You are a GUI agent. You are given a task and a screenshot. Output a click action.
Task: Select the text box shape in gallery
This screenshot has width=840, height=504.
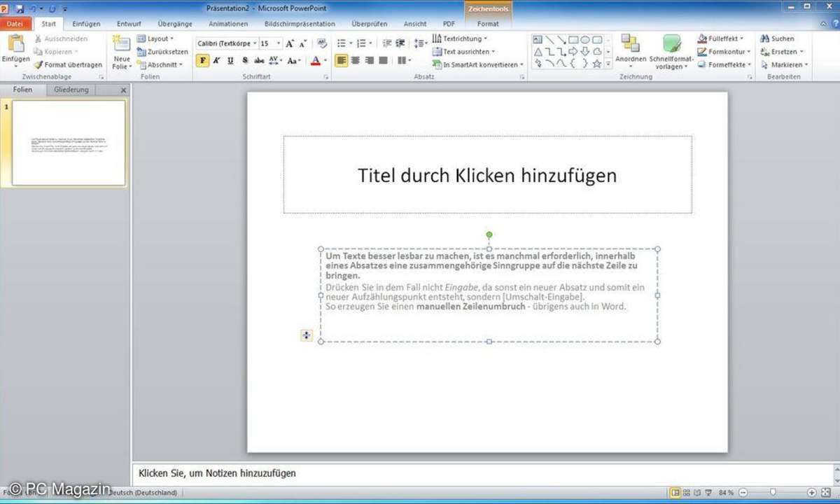pyautogui.click(x=538, y=40)
